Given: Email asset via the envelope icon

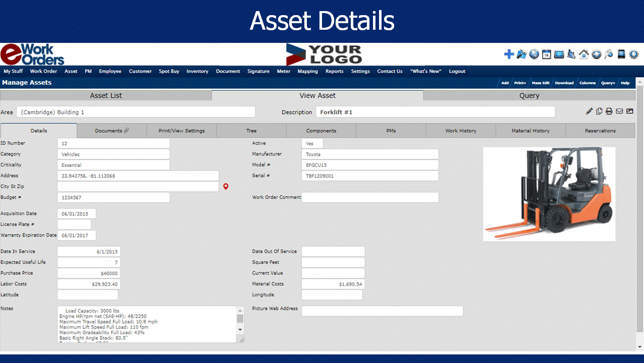Looking at the screenshot, I should coord(619,111).
